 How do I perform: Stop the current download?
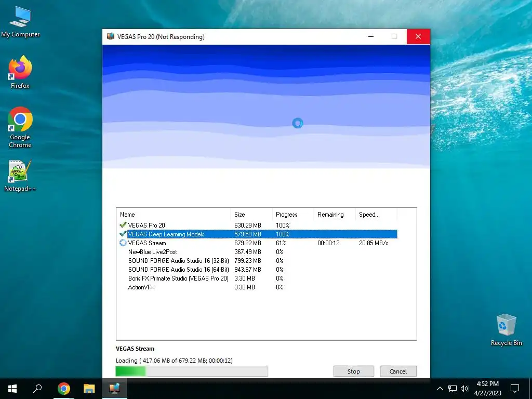click(353, 371)
